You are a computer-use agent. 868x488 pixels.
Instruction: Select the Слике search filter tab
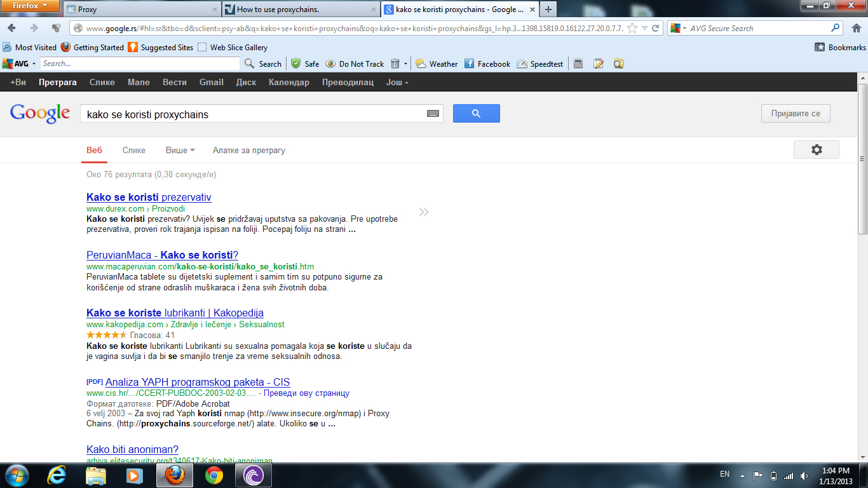pos(134,151)
